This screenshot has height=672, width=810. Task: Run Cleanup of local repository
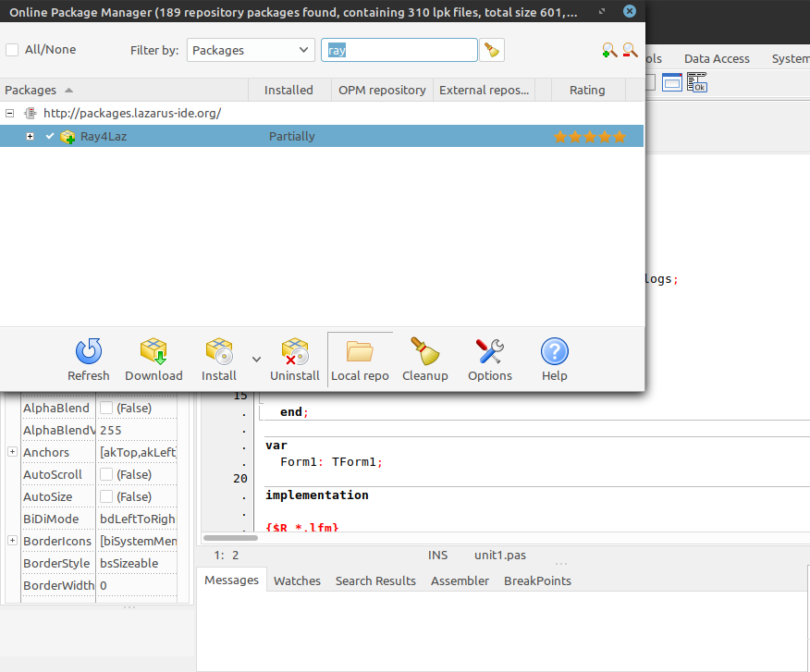424,360
